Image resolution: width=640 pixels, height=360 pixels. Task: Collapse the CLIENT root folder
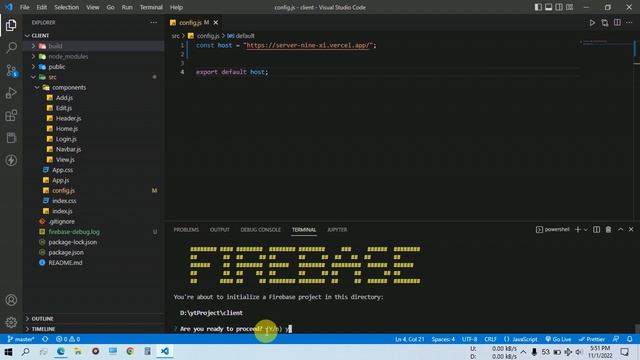94,36
